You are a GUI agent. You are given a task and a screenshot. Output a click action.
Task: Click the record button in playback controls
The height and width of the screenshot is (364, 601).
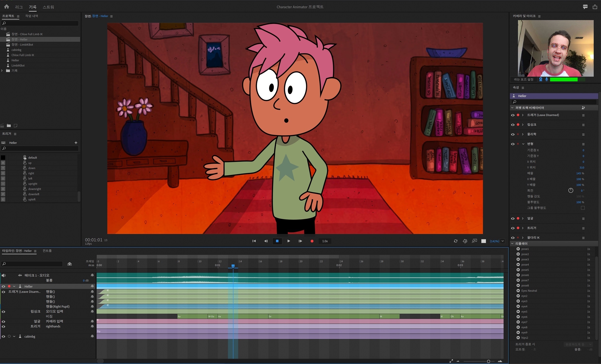point(312,241)
